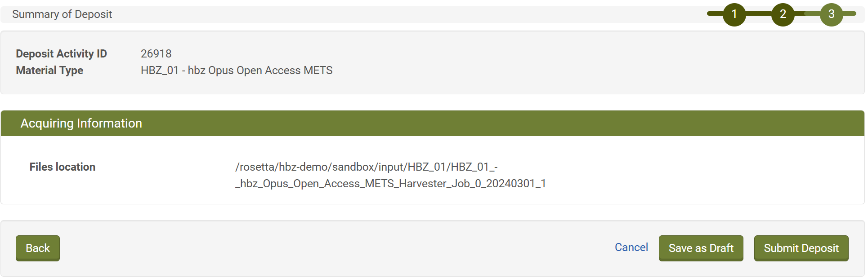Click the Summary of Deposit heading

[x=62, y=14]
